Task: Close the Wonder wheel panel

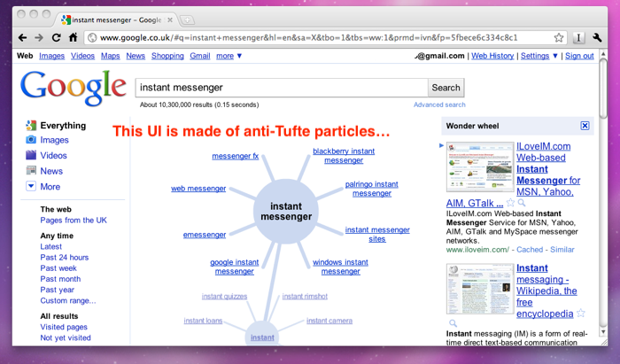Action: [585, 126]
